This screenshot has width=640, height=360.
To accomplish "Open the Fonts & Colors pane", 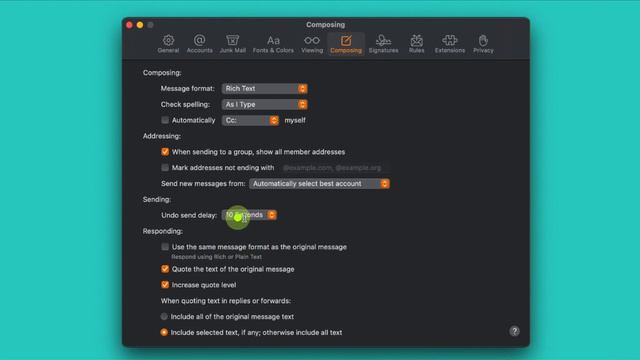I will (x=273, y=44).
